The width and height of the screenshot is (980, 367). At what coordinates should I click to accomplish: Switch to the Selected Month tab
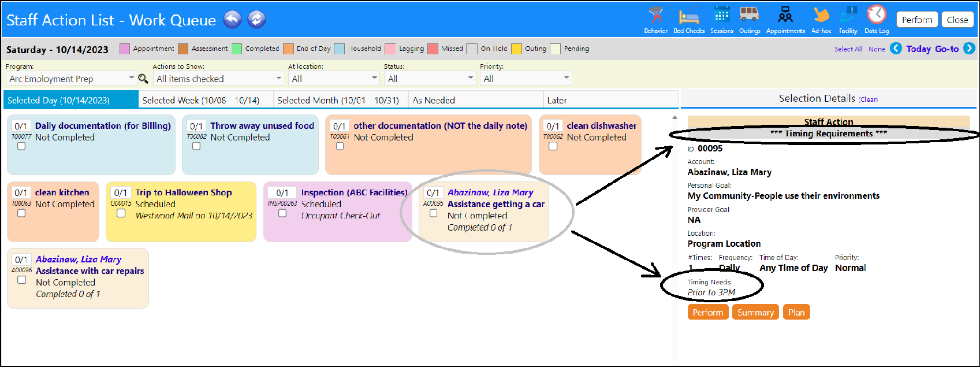pyautogui.click(x=341, y=100)
